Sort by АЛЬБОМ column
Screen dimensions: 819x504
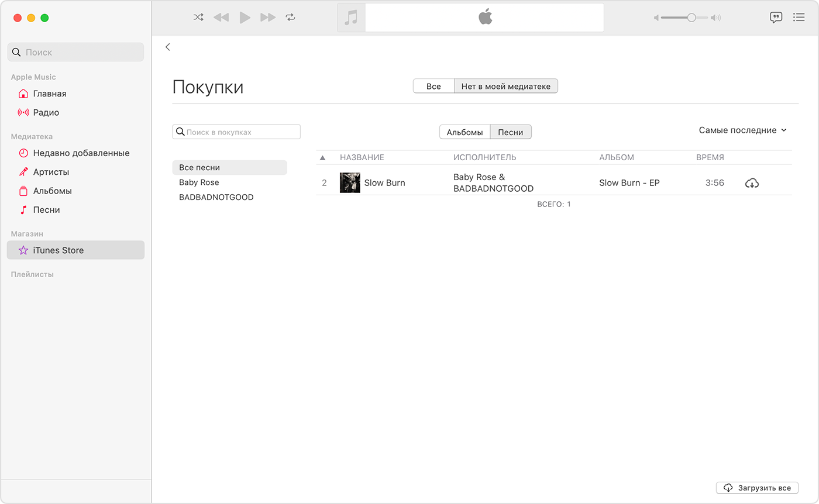617,157
